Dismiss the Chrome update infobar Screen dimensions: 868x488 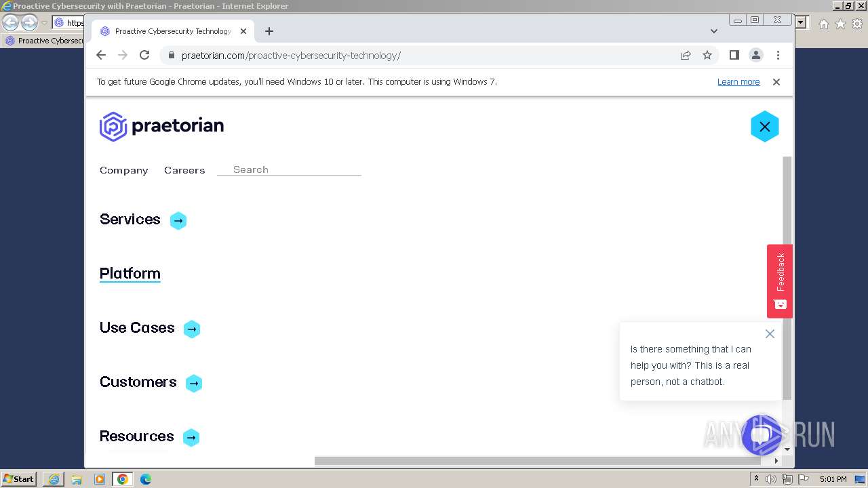click(x=776, y=82)
